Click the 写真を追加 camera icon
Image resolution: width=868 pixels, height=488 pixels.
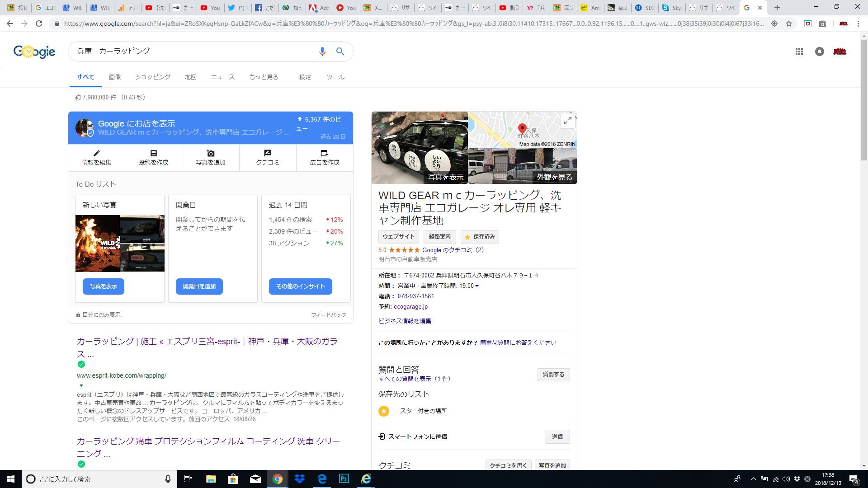pos(210,154)
